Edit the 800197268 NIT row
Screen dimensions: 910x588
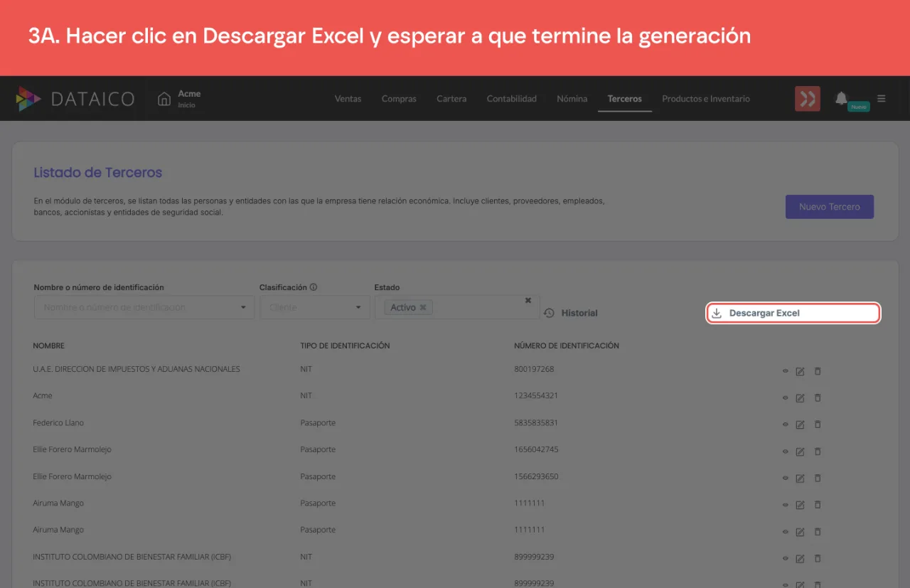800,371
